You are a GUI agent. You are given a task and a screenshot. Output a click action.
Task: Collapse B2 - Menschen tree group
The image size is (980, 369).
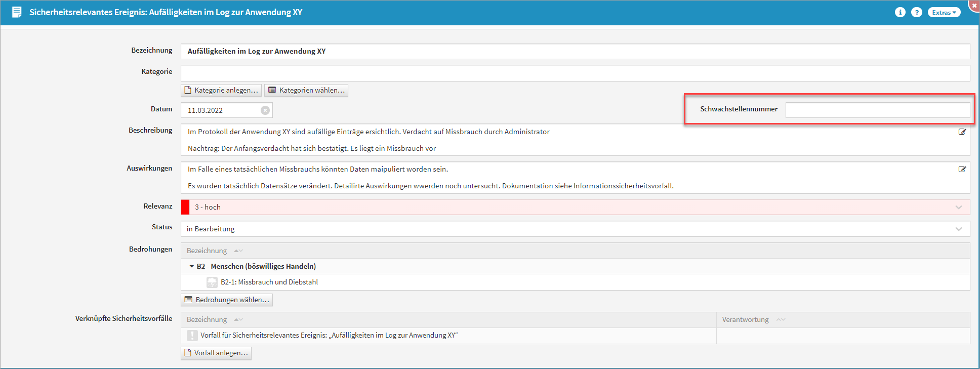point(192,266)
